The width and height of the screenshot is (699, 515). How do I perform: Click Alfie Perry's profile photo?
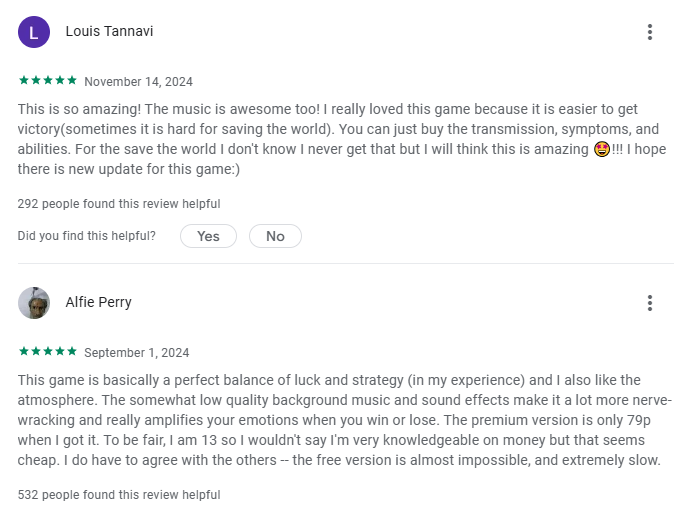click(34, 303)
